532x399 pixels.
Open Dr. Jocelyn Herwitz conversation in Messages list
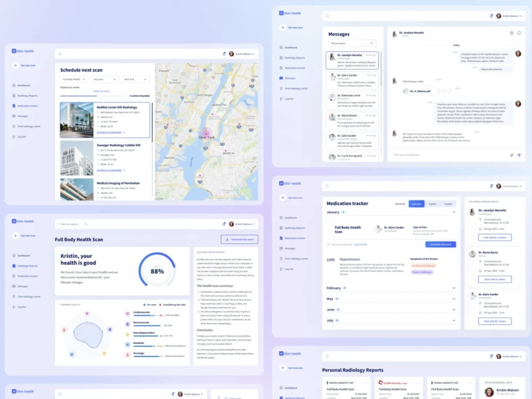[x=352, y=61]
